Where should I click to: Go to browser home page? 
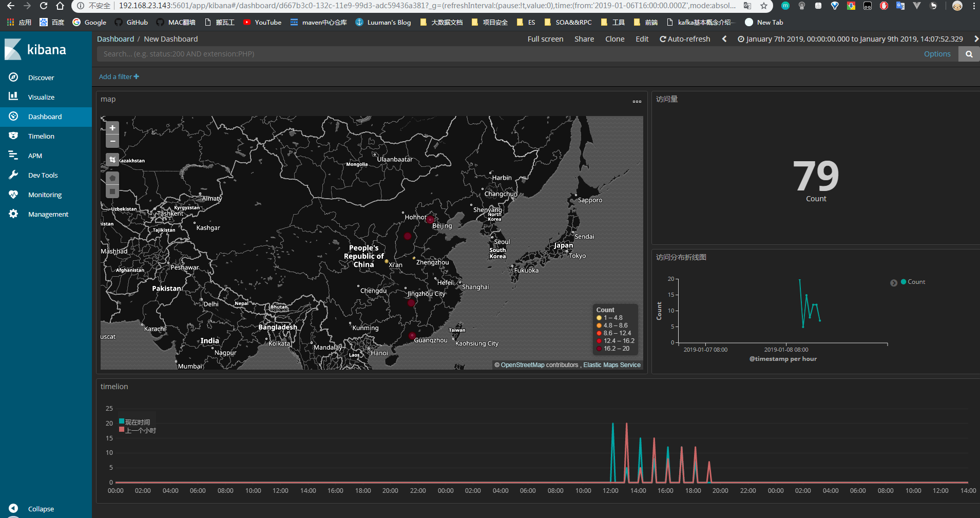(60, 6)
